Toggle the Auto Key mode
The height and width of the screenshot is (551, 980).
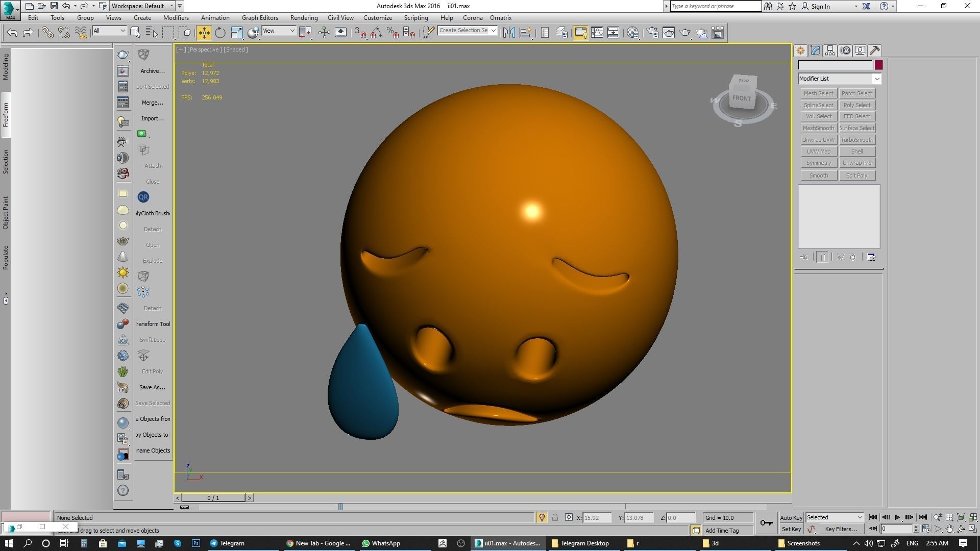point(791,517)
